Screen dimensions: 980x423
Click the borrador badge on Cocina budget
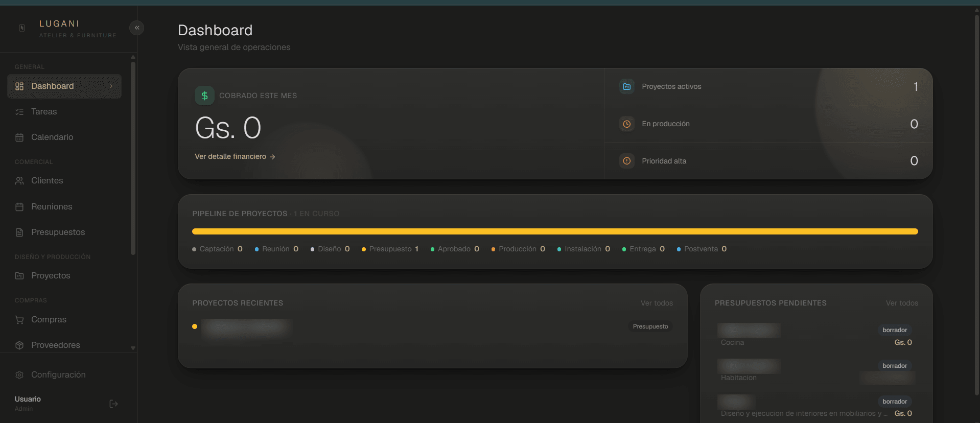[x=895, y=330]
